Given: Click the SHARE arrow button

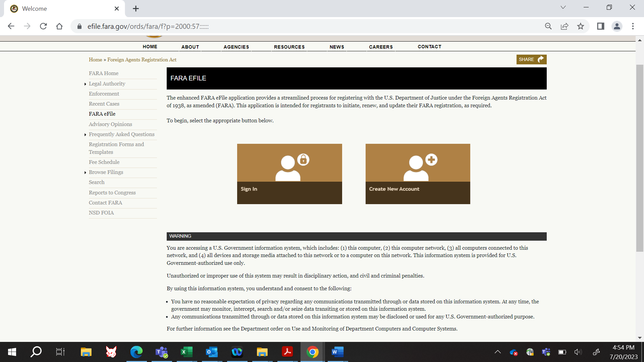Looking at the screenshot, I should point(531,59).
